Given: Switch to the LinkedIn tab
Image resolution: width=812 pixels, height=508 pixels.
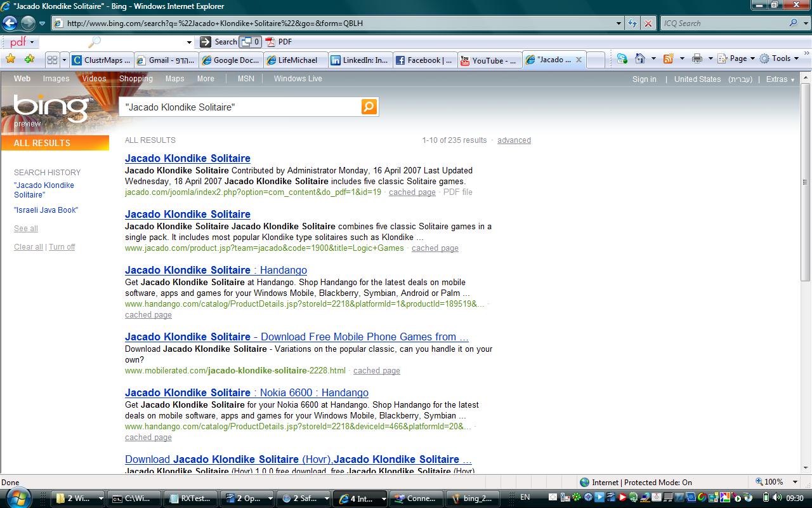Looking at the screenshot, I should tap(360, 60).
